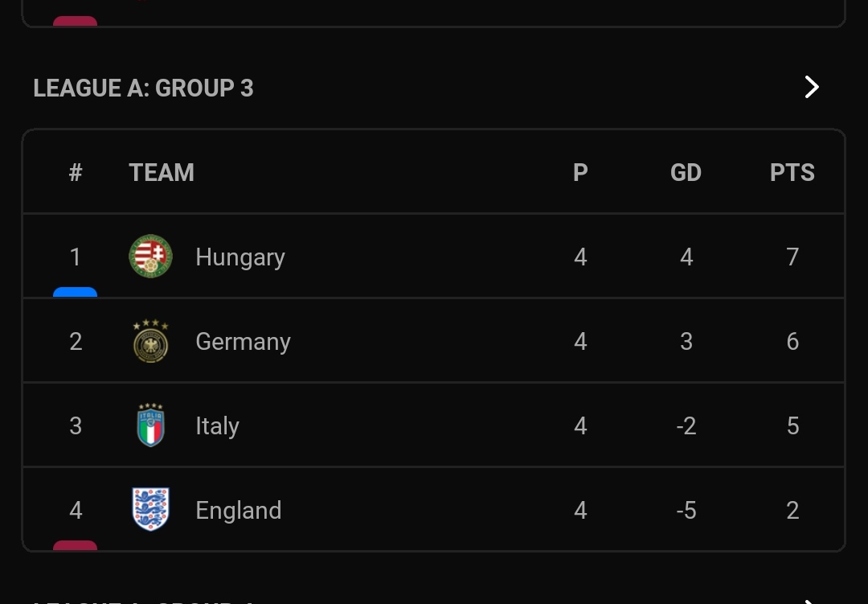Screen dimensions: 868x604
Task: Select the Hungary team name
Action: 240,257
